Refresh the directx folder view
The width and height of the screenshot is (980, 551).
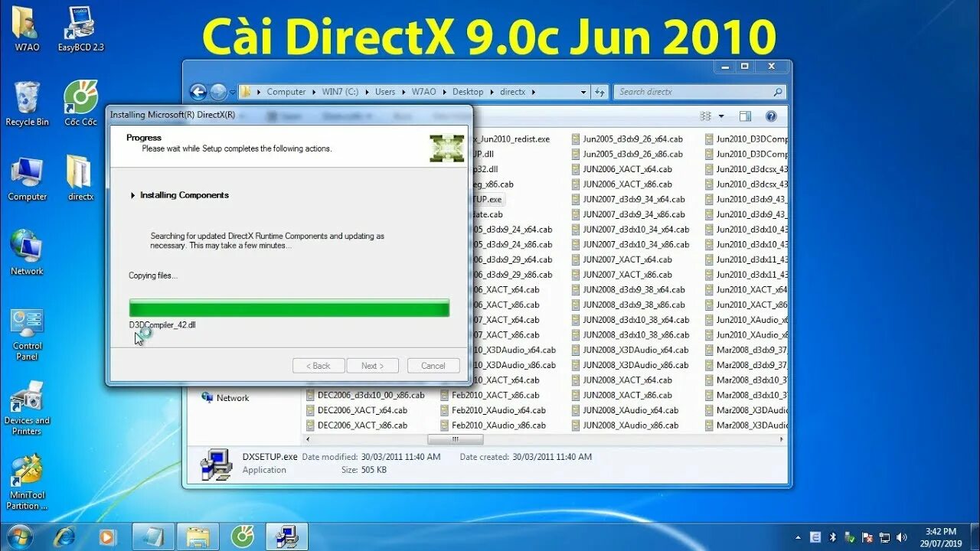pyautogui.click(x=599, y=92)
